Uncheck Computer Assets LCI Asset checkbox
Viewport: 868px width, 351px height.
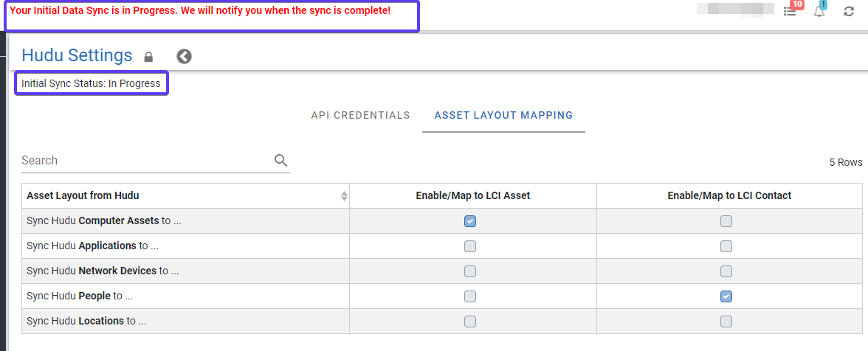470,221
